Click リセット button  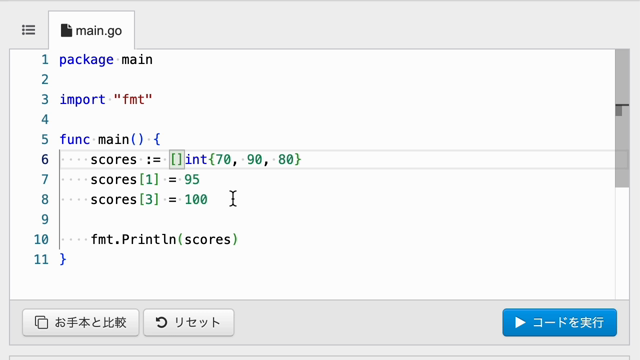189,322
